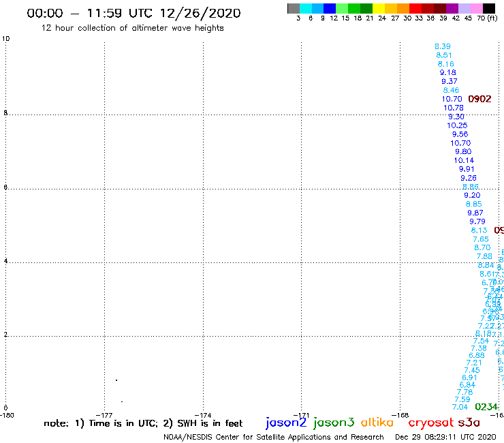The height and width of the screenshot is (443, 504).
Task: Click the wave height value '9.18'
Action: coord(447,72)
